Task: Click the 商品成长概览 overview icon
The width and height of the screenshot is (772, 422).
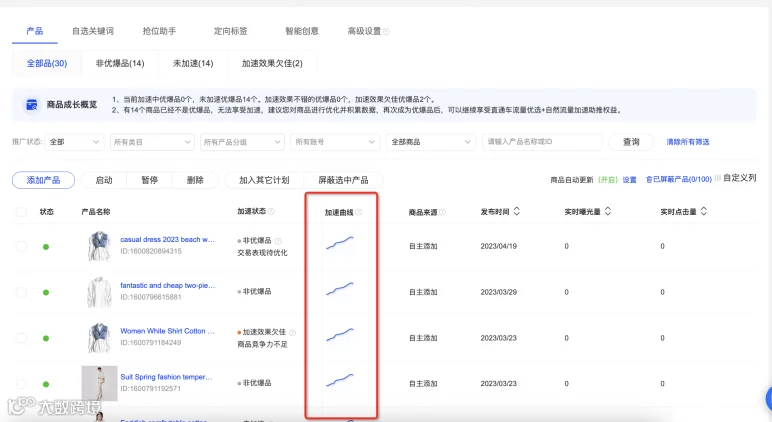Action: (x=32, y=104)
